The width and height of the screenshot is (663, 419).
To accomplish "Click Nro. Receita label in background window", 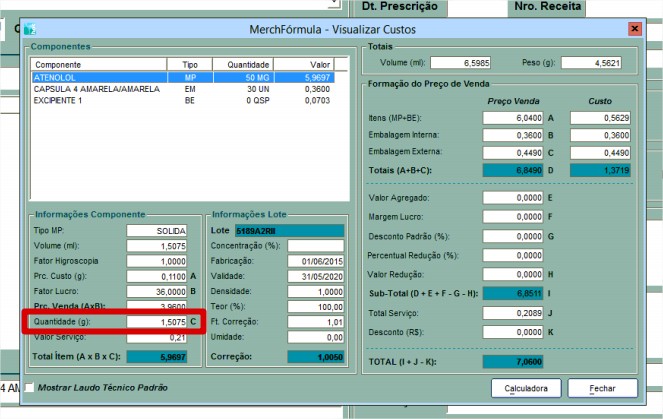I will click(548, 6).
